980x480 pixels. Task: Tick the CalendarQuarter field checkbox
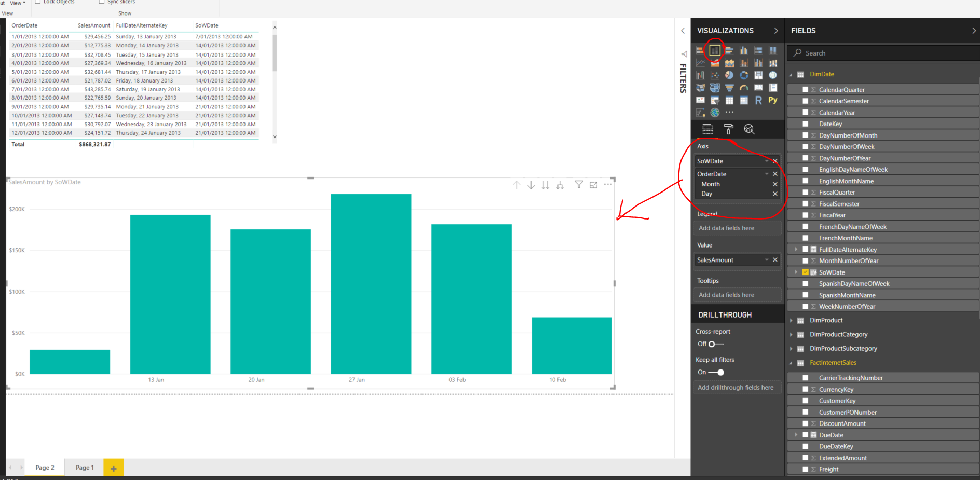(x=806, y=90)
